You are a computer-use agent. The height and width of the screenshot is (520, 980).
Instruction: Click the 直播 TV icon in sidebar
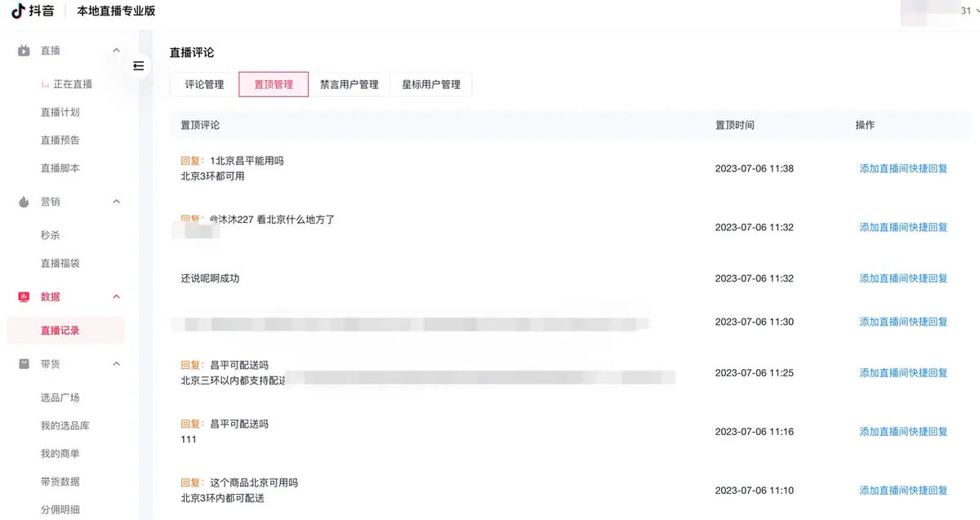pyautogui.click(x=24, y=51)
